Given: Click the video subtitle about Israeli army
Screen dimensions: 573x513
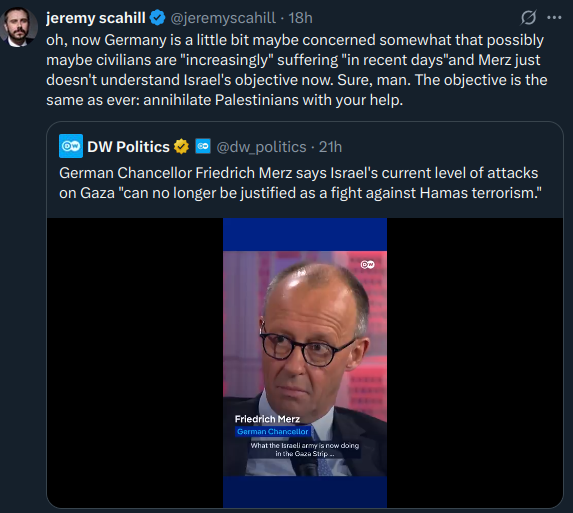Looking at the screenshot, I should click(x=304, y=449).
